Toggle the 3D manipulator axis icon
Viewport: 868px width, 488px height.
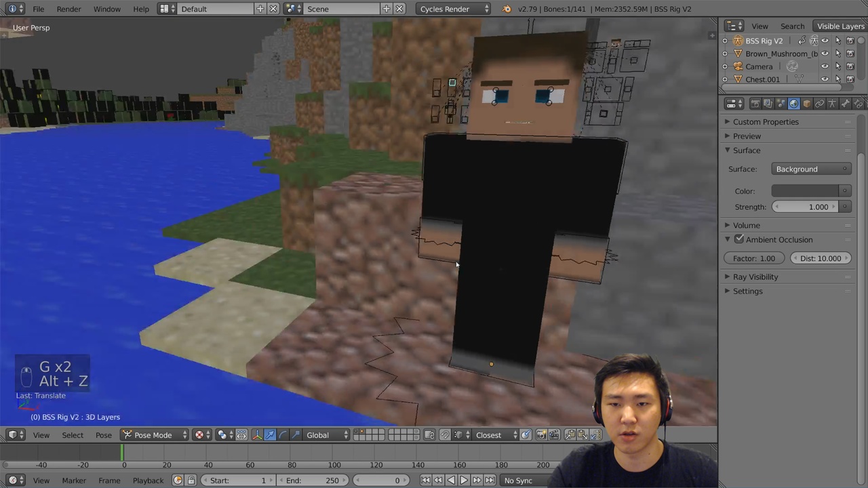[258, 435]
